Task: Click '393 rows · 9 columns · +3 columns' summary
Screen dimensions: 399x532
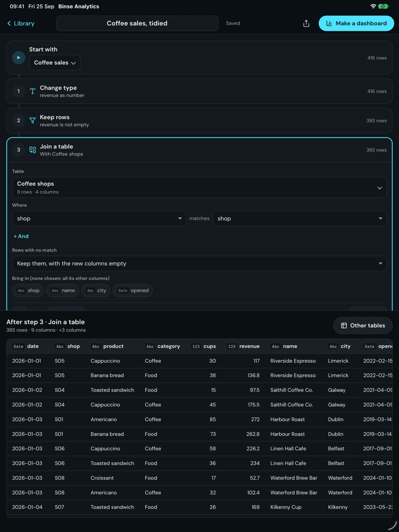Action: tap(46, 330)
